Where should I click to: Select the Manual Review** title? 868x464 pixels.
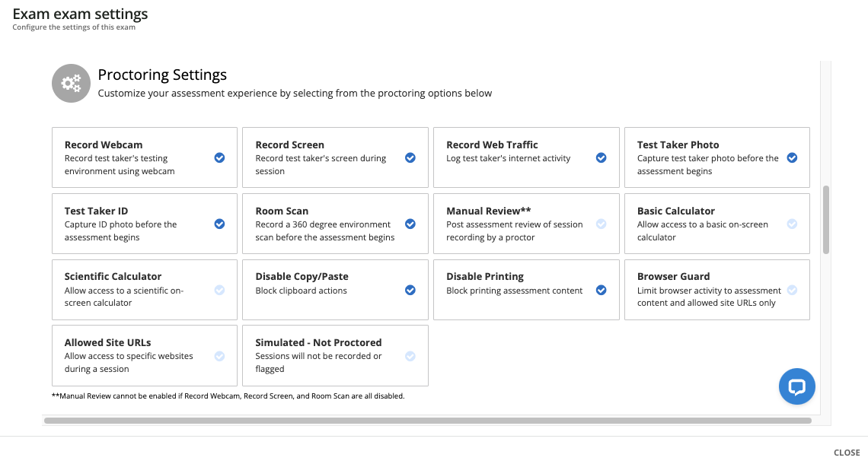tap(489, 211)
